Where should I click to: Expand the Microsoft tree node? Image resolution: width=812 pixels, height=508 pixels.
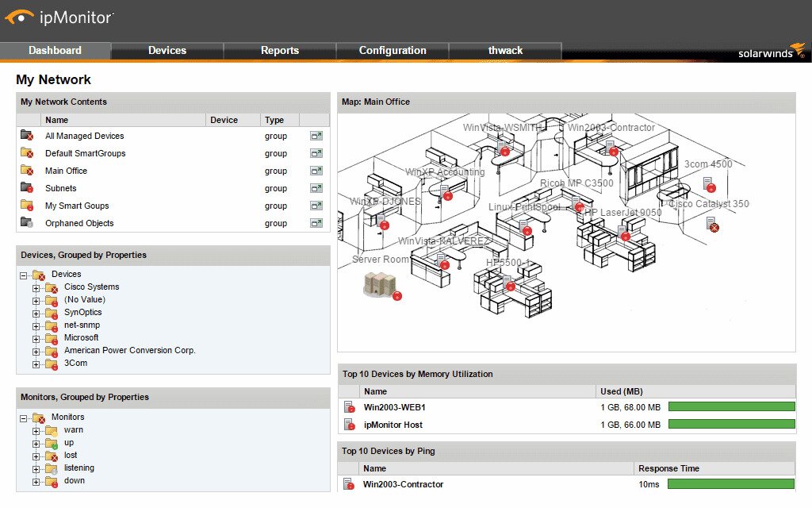(36, 337)
